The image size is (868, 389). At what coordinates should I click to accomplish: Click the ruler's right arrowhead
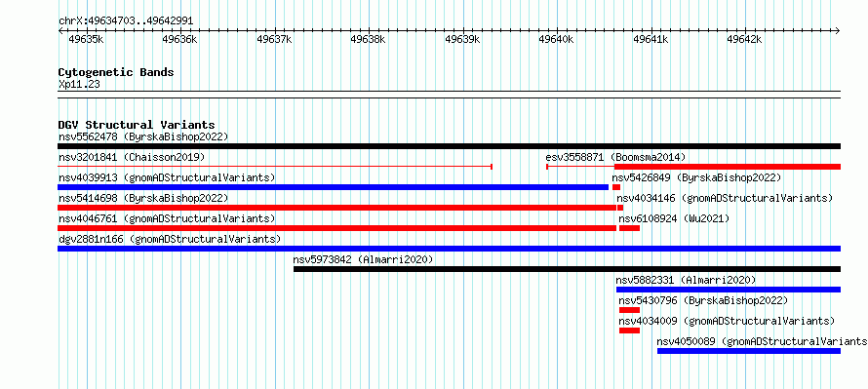(x=838, y=30)
